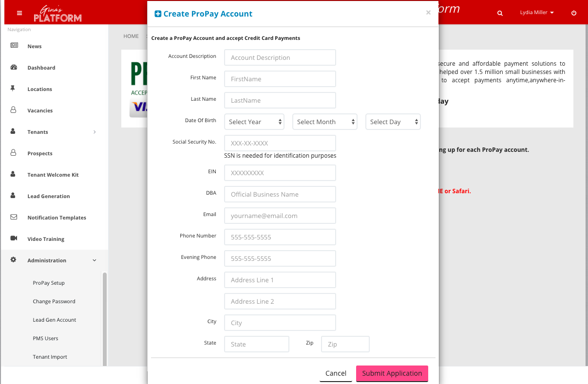588x384 pixels.
Task: Open the Select Year dropdown
Action: [x=254, y=122]
